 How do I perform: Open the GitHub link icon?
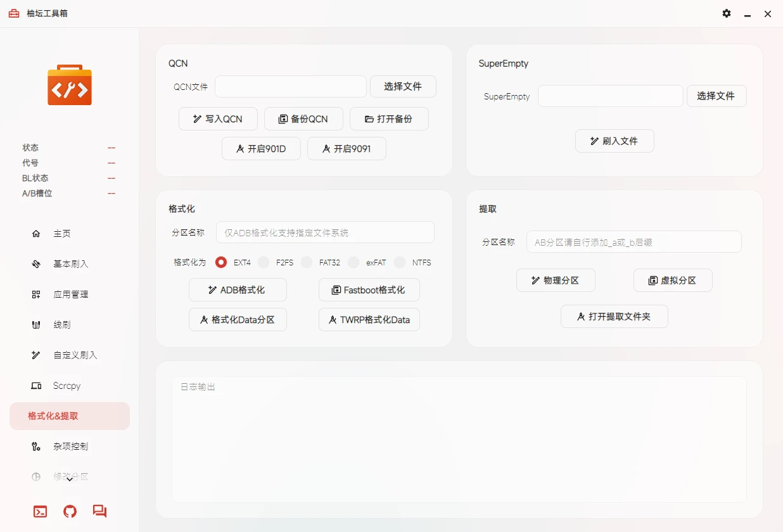[70, 512]
